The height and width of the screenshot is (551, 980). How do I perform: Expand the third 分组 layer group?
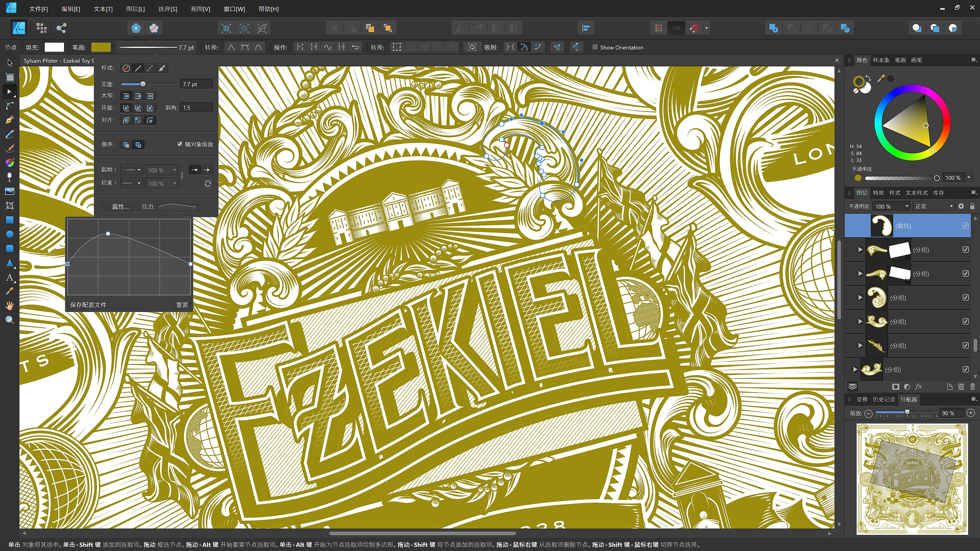click(x=860, y=297)
